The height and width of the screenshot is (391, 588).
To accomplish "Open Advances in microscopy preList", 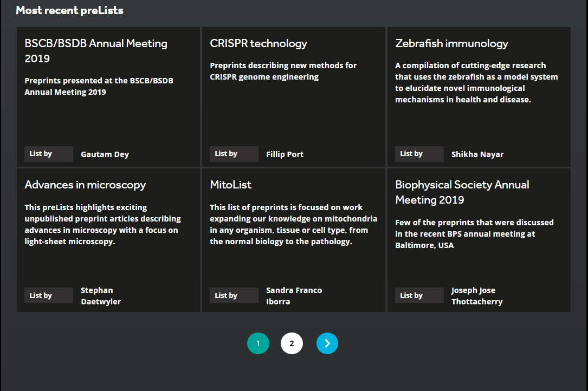I will (85, 185).
